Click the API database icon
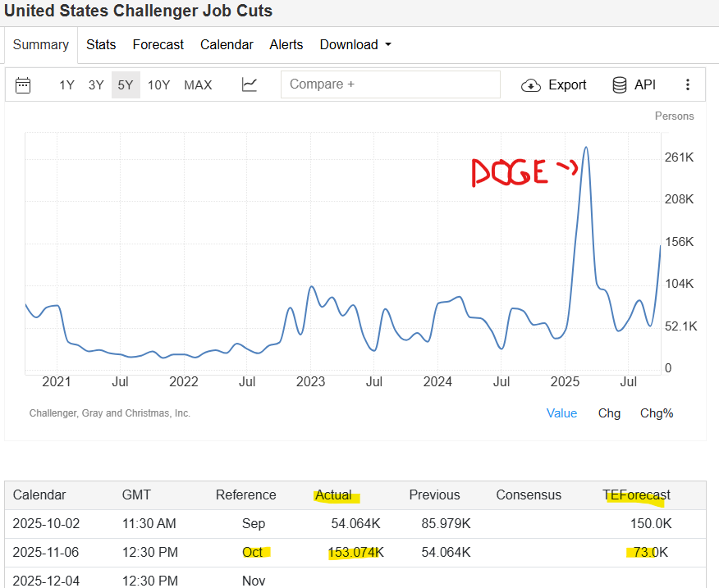This screenshot has width=719, height=588. tap(620, 85)
